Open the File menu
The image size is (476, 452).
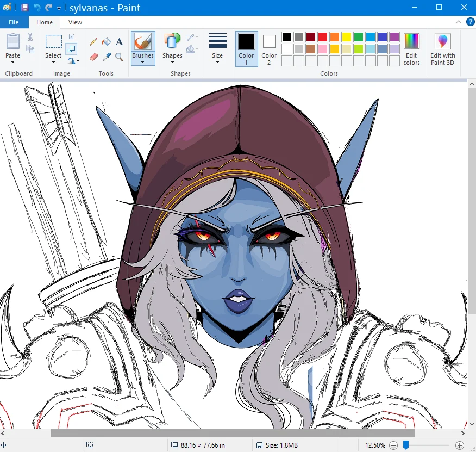tap(14, 22)
